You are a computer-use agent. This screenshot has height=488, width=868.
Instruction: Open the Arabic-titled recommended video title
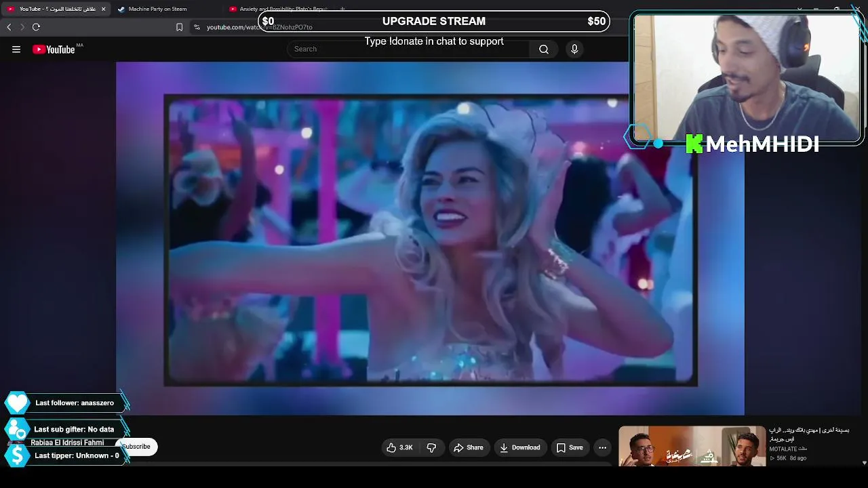coord(809,434)
